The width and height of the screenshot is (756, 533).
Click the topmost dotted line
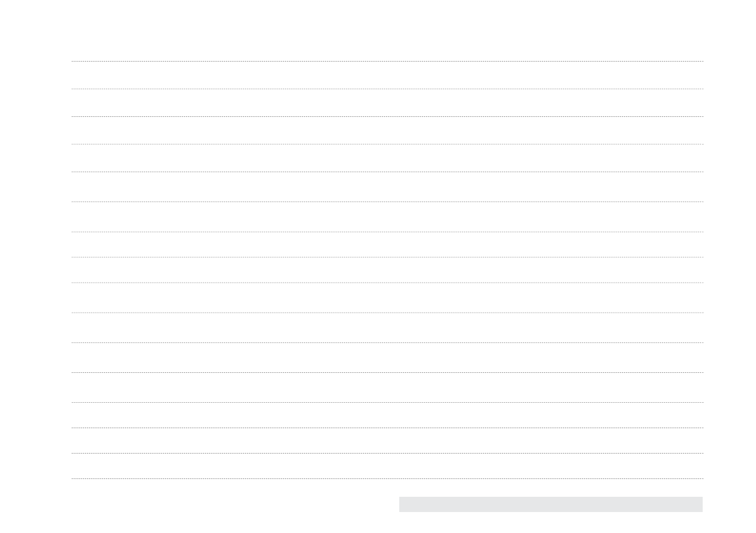coord(387,61)
